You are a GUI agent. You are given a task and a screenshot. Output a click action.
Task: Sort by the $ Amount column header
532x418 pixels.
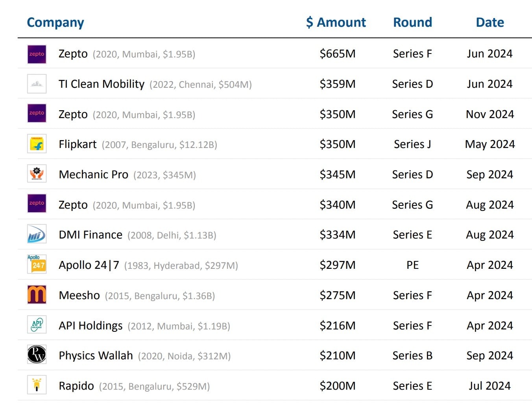pyautogui.click(x=336, y=22)
